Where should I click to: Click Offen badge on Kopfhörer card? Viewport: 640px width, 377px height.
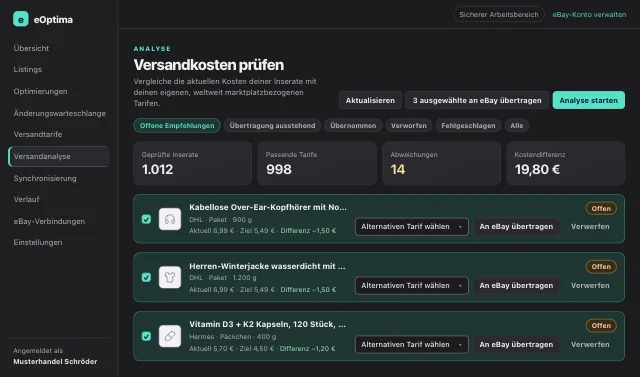tap(601, 208)
